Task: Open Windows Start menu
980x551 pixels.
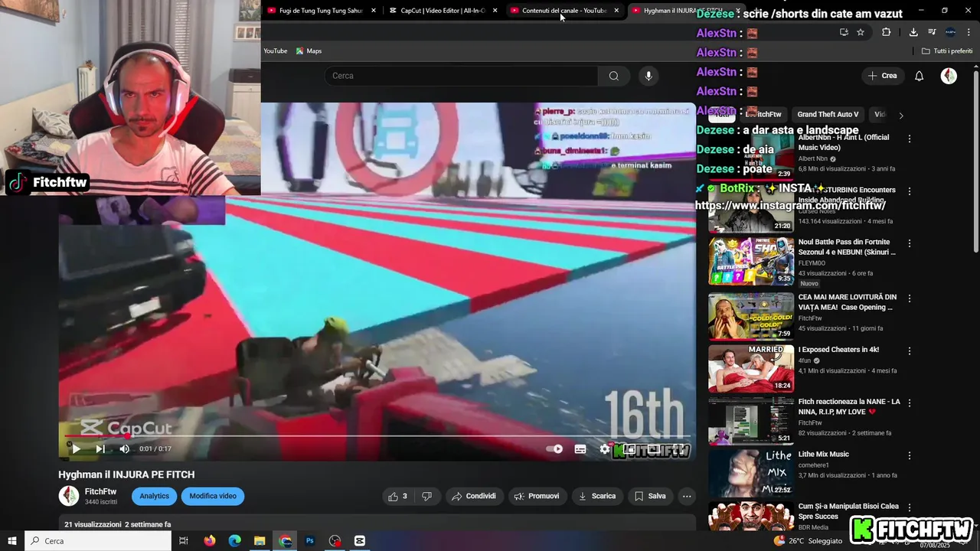Action: click(12, 541)
